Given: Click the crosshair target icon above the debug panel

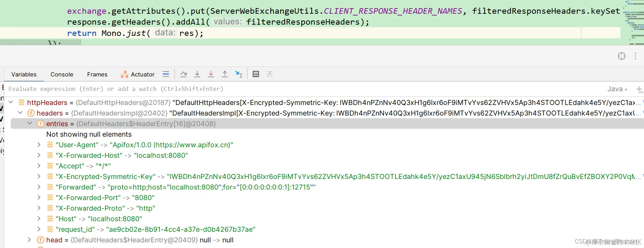Looking at the screenshot, I should coord(622,56).
